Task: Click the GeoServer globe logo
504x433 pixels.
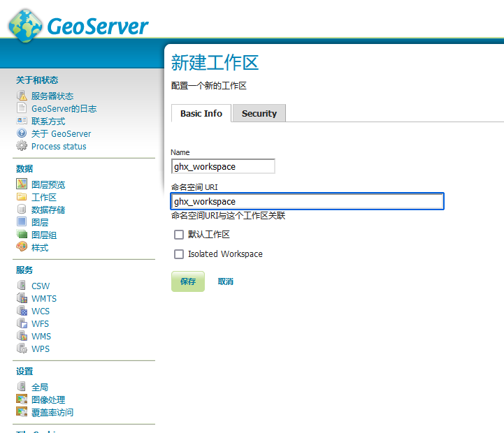Action: pyautogui.click(x=25, y=26)
